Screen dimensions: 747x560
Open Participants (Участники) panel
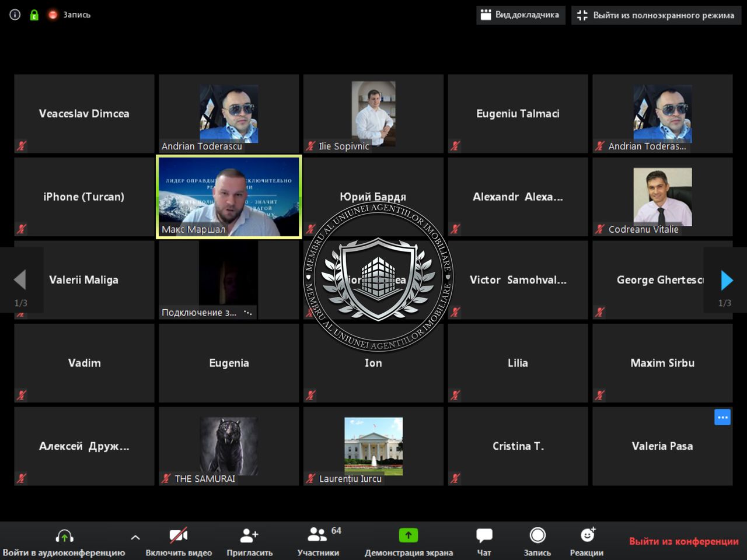[318, 541]
